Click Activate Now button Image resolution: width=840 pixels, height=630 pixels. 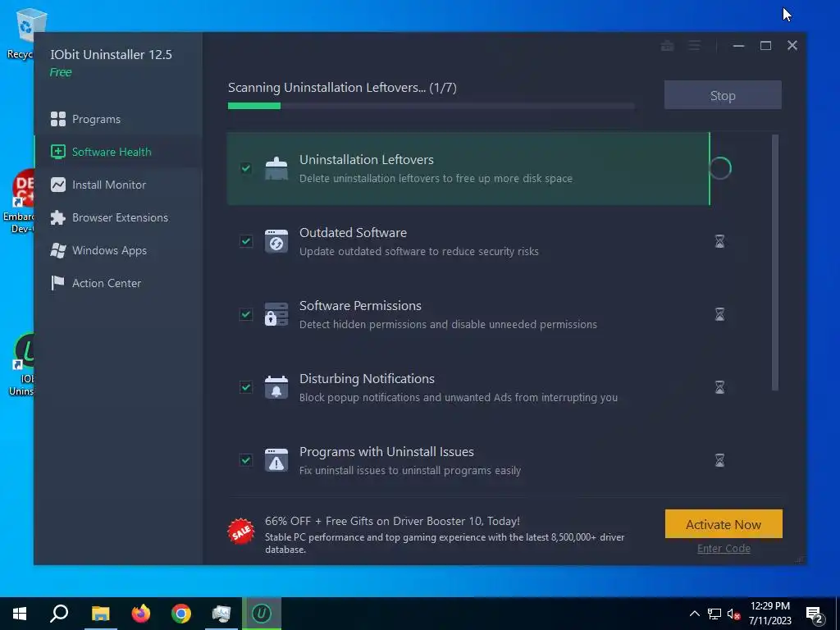click(724, 524)
